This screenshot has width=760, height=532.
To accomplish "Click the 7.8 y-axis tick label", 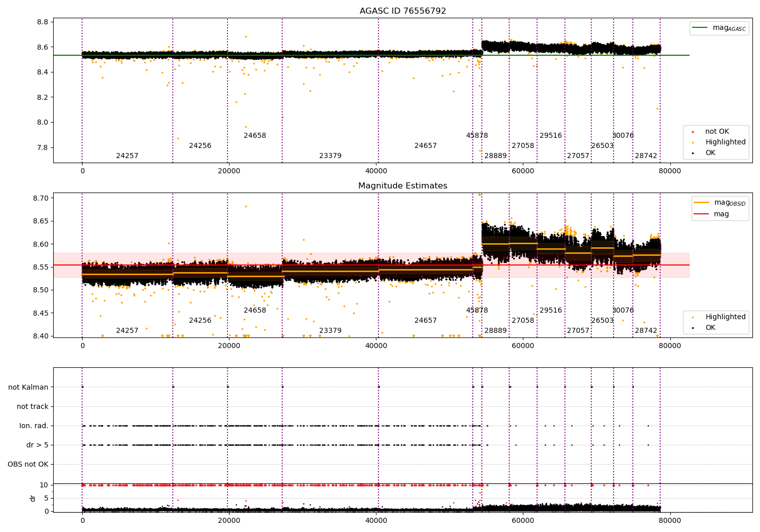I will pyautogui.click(x=43, y=147).
